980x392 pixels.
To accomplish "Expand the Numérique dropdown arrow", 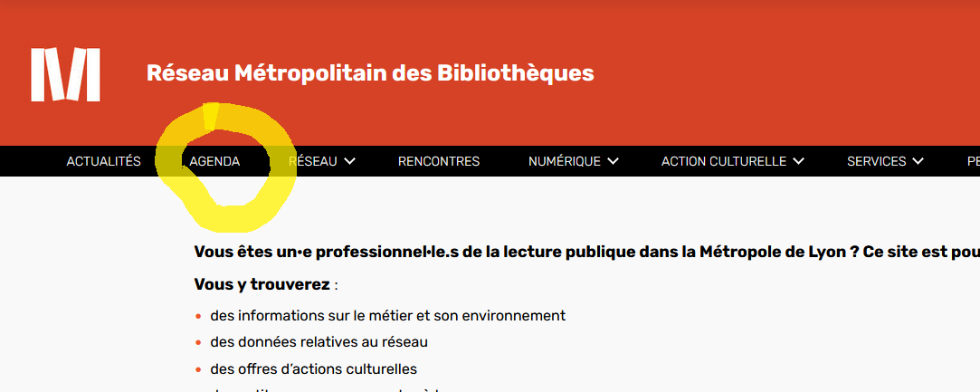I will tap(614, 161).
